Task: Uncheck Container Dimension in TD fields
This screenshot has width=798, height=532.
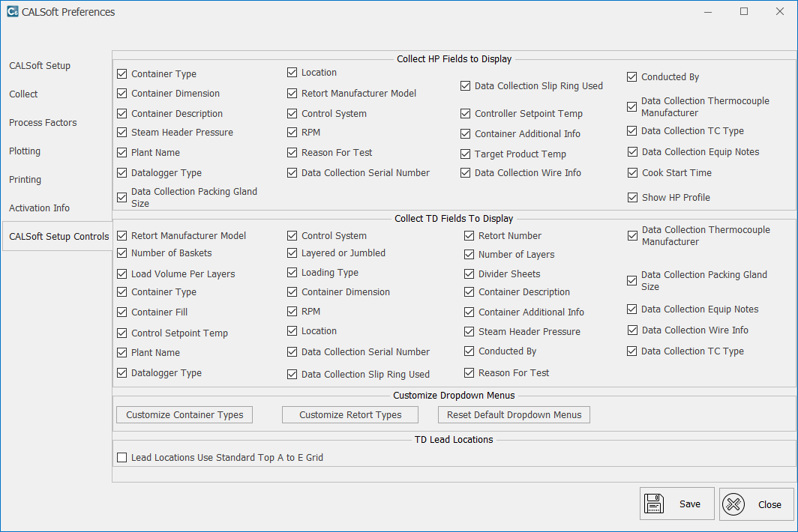Action: coord(292,292)
